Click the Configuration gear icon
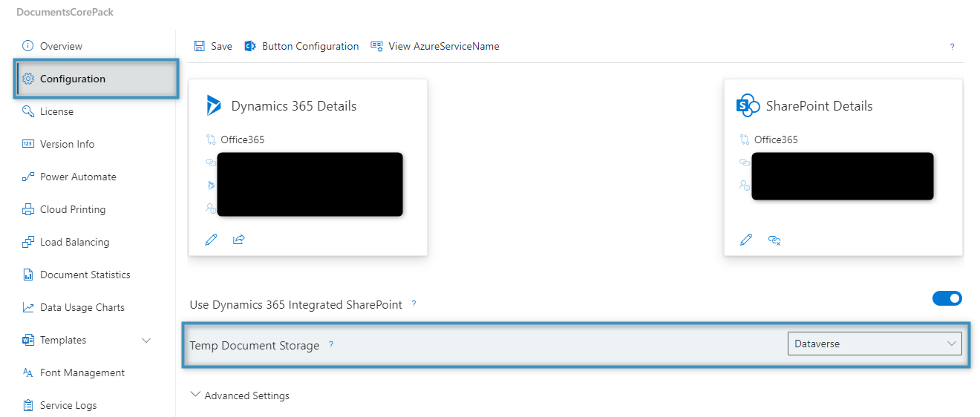 [x=28, y=79]
